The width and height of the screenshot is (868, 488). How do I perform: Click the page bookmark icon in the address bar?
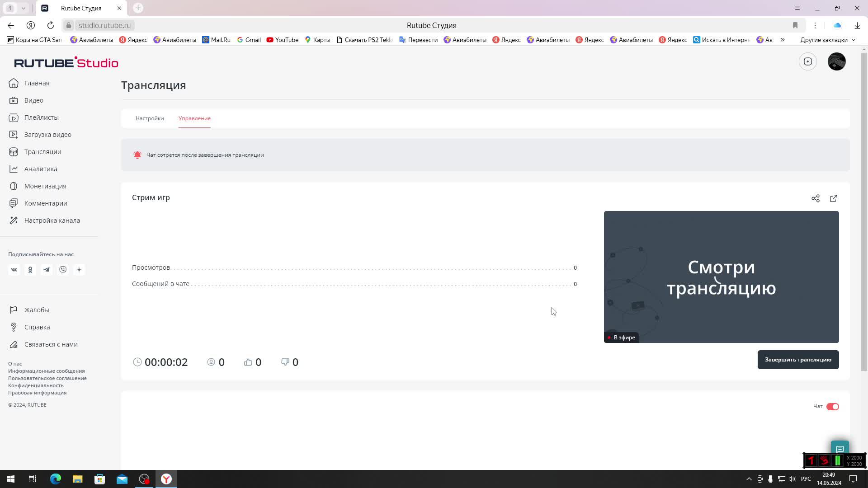(x=795, y=25)
